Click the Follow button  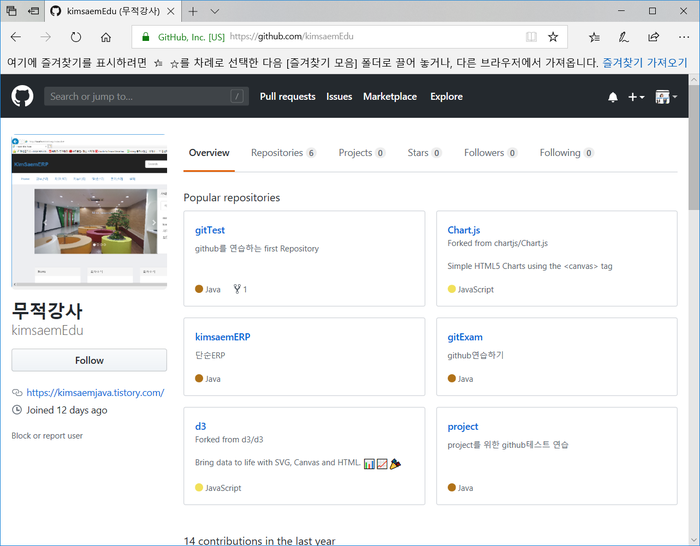(89, 360)
